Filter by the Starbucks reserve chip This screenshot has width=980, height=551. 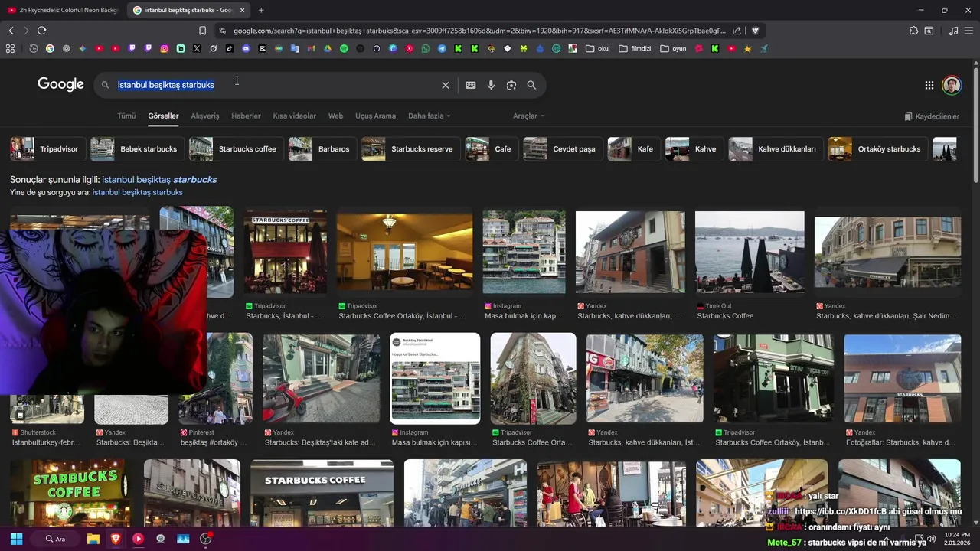410,148
